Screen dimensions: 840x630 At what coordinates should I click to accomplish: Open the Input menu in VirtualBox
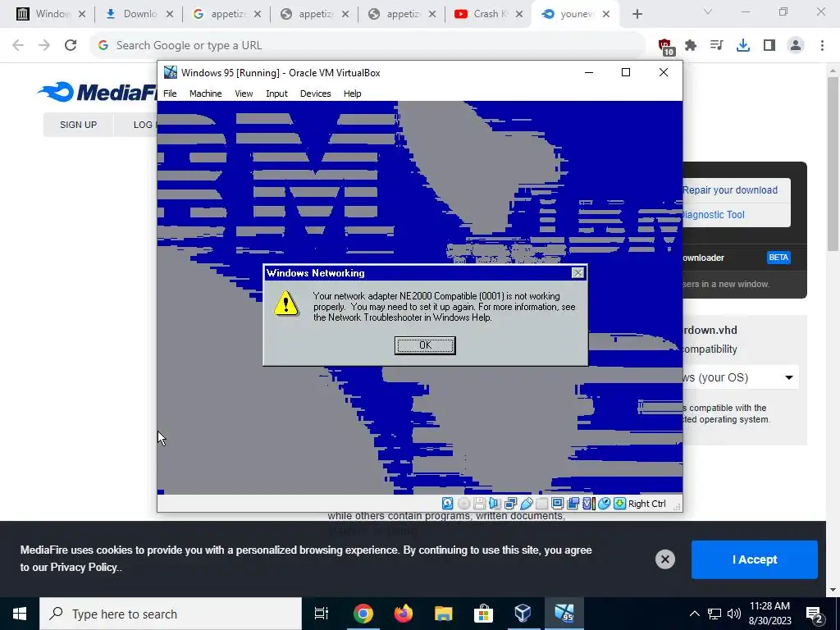tap(276, 94)
